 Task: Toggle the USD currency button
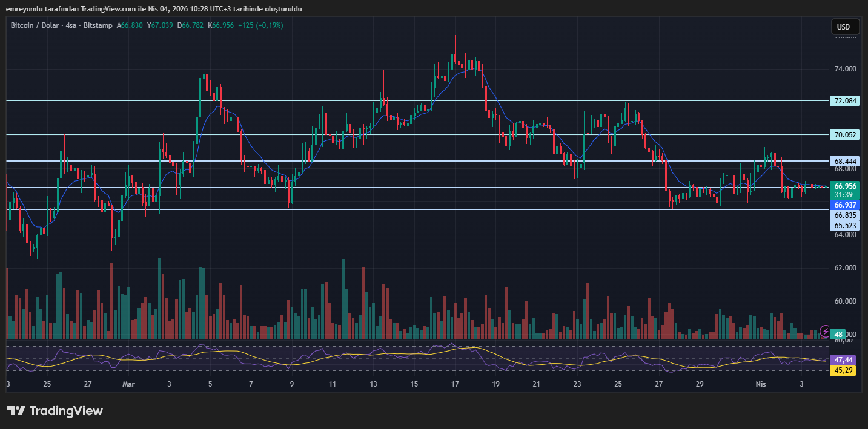click(x=844, y=27)
